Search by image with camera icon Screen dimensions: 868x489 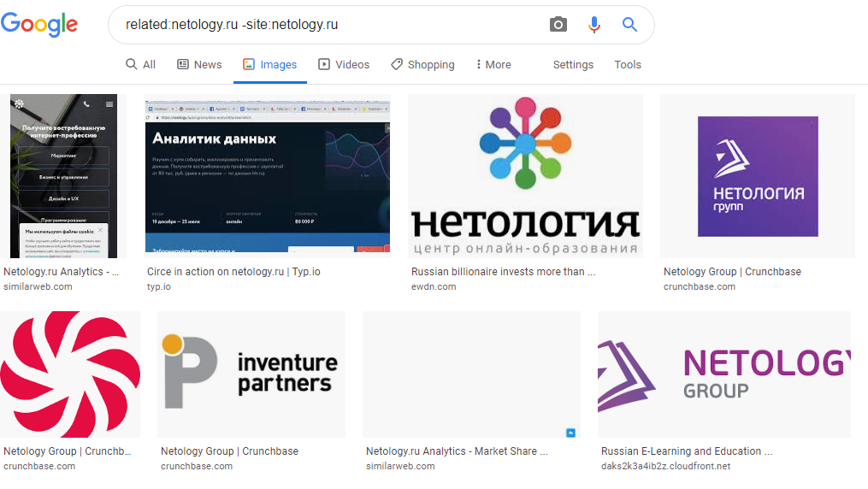558,24
